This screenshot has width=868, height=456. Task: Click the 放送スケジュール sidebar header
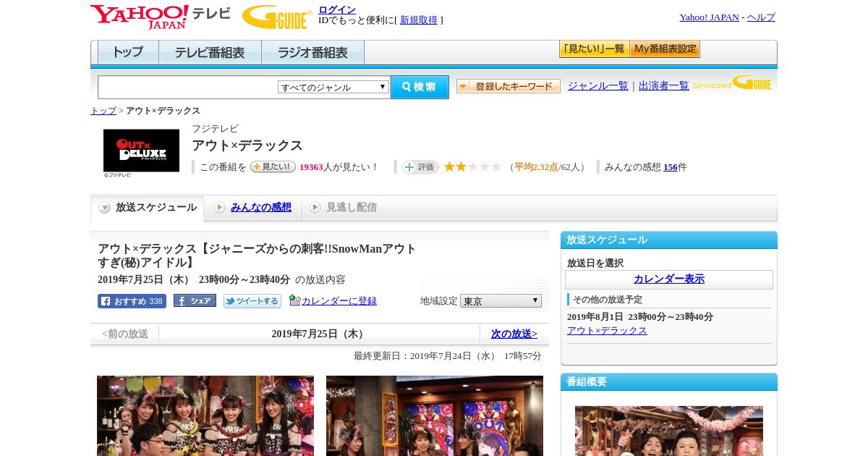[669, 240]
